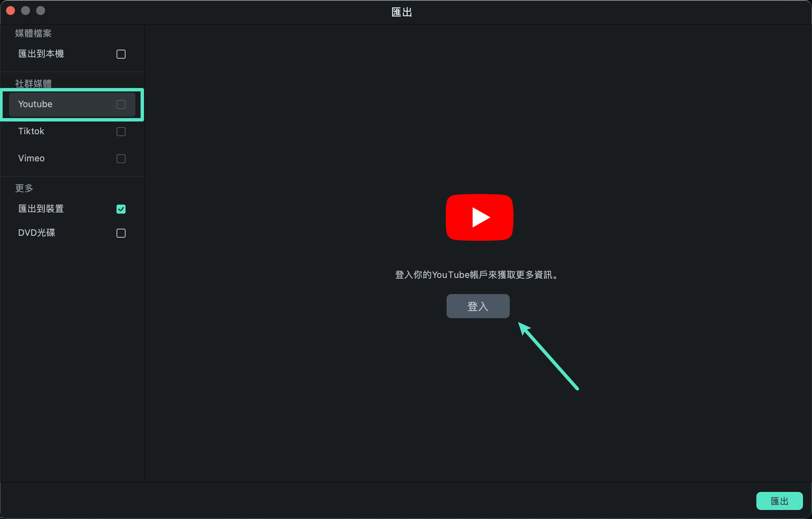Enable the 匯出到本機 checkbox
The image size is (812, 519).
121,54
